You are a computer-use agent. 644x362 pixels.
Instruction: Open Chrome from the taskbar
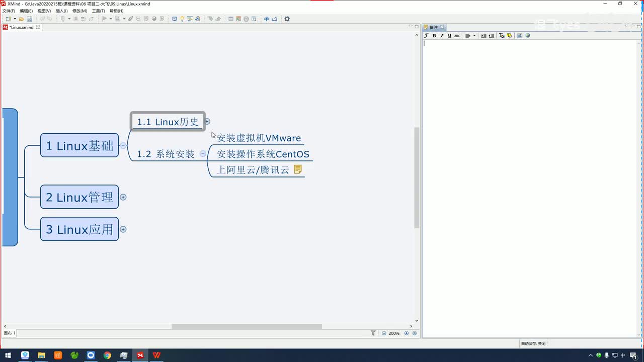coord(107,355)
